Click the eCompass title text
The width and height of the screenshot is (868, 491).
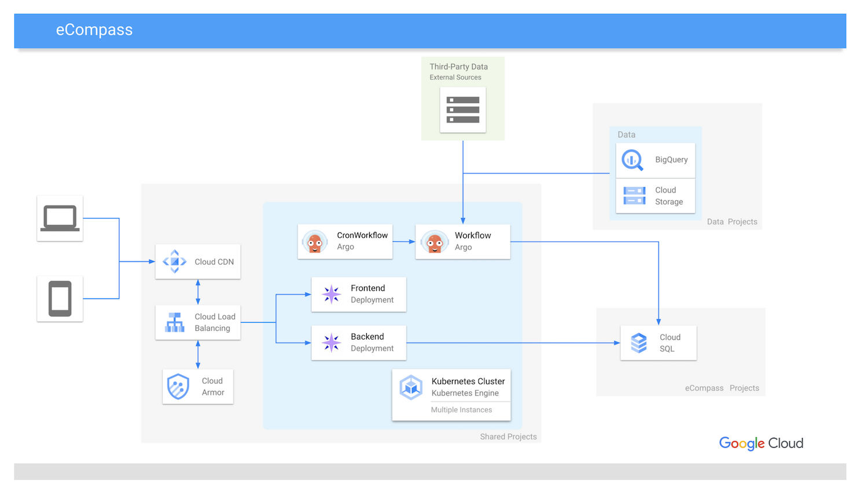coord(94,30)
